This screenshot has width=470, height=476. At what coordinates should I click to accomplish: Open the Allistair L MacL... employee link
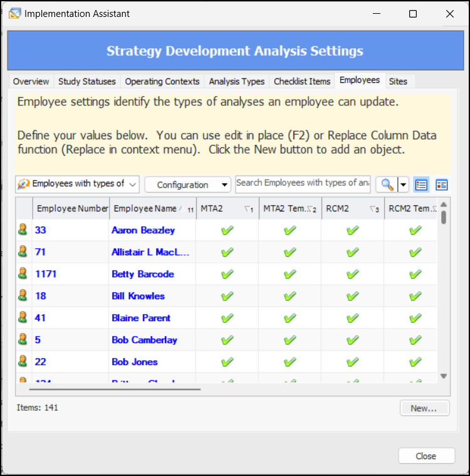(150, 252)
